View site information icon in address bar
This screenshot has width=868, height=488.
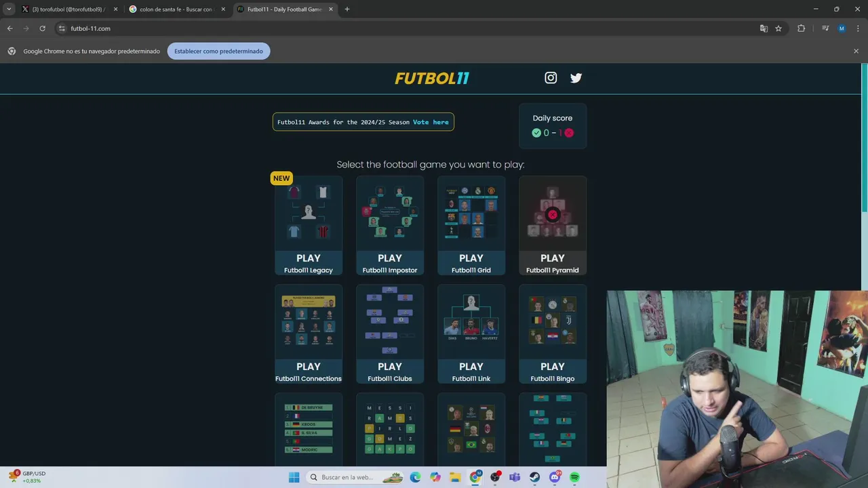tap(62, 28)
